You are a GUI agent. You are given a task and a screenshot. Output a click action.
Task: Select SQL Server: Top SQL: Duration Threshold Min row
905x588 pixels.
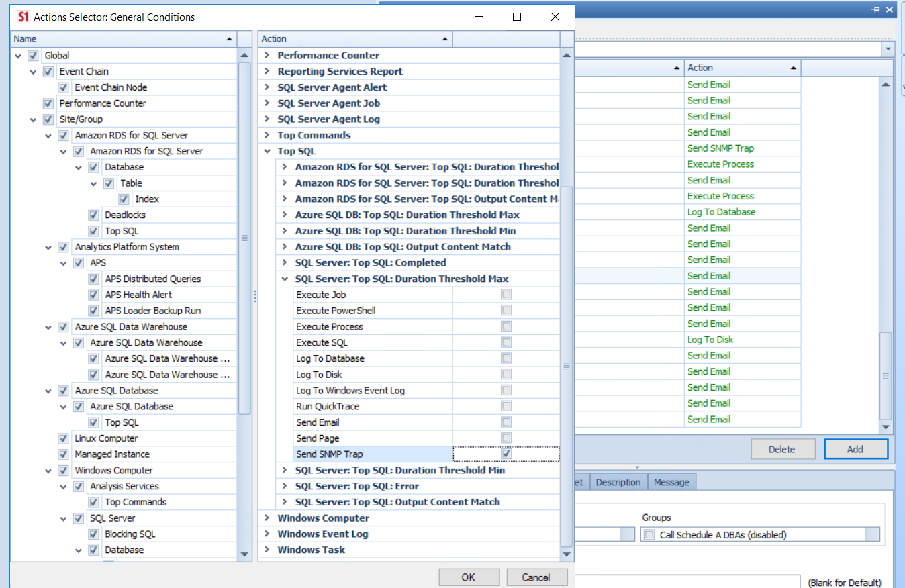[x=400, y=471]
